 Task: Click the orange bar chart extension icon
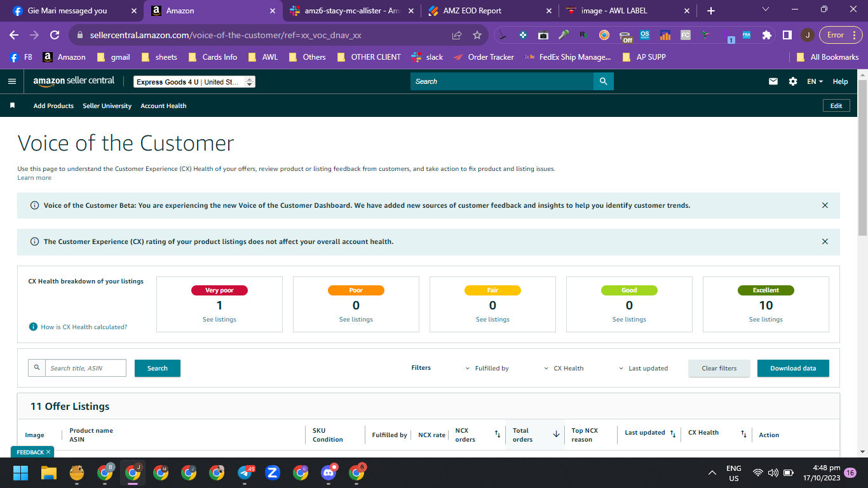point(665,35)
